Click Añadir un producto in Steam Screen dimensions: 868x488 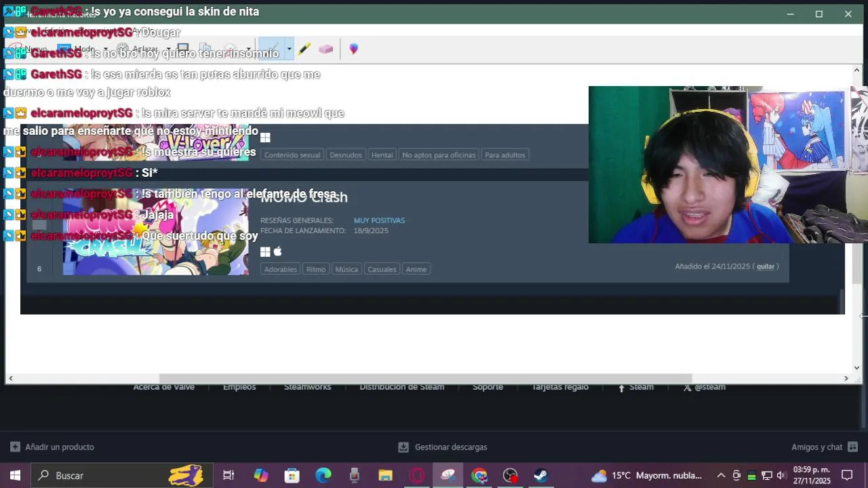[52, 447]
